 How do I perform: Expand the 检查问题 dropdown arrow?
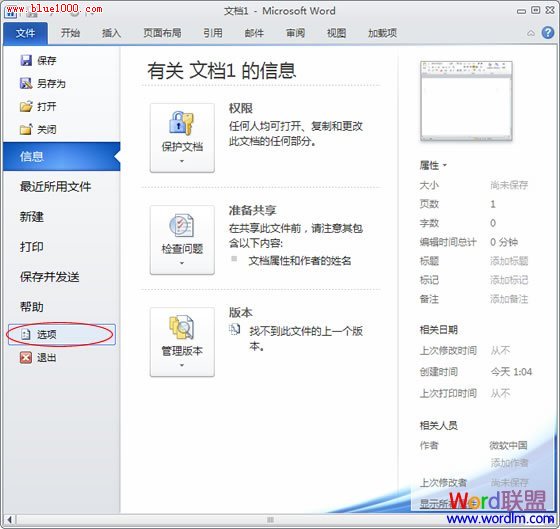coord(182,264)
